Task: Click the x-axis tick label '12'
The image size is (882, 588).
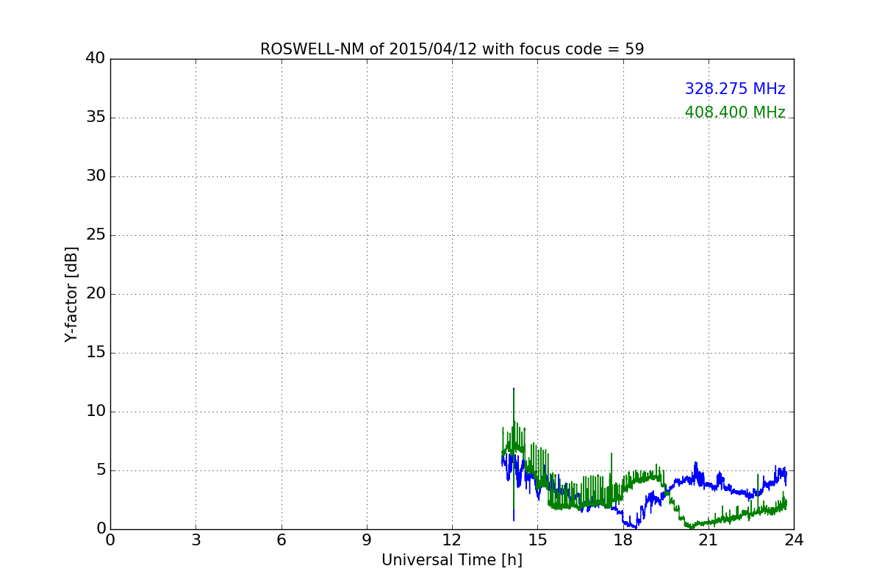Action: click(x=452, y=540)
